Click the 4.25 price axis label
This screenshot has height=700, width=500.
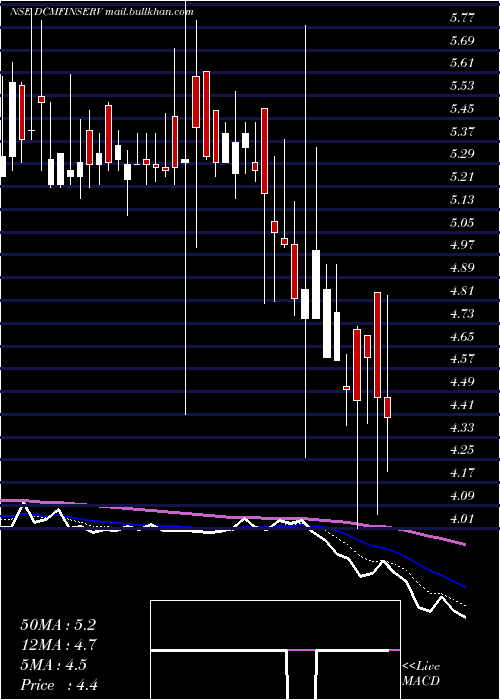462,450
